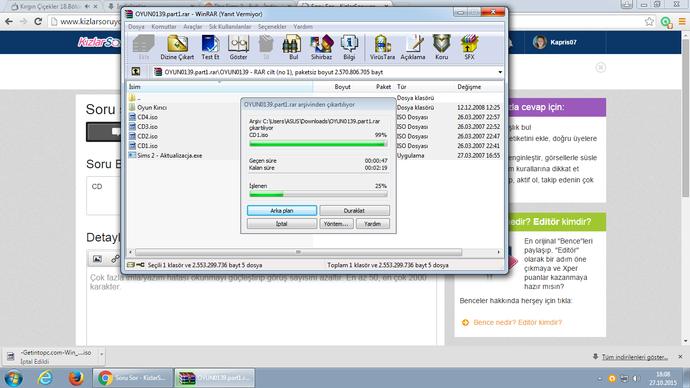Sort by the Paket column header

[383, 87]
